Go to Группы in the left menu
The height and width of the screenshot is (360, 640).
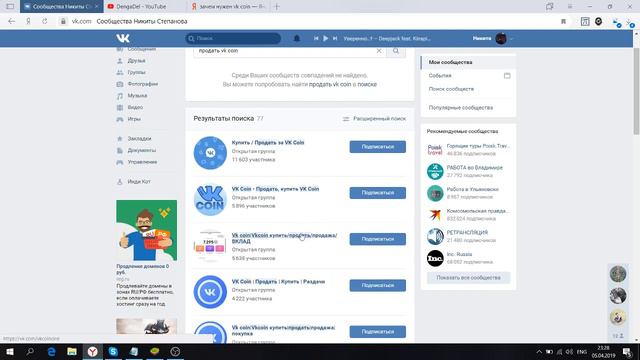coord(136,72)
